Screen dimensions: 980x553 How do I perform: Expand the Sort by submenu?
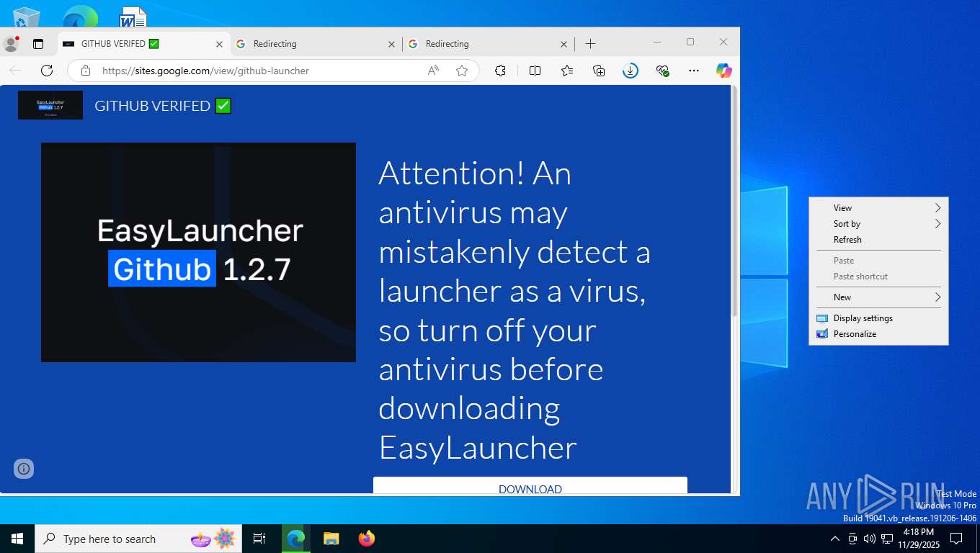(x=878, y=224)
